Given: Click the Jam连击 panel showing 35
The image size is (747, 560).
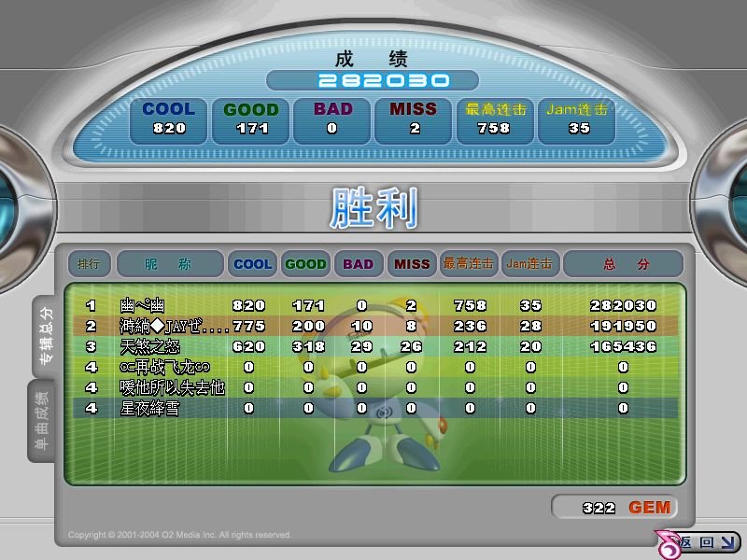Looking at the screenshot, I should point(577,119).
